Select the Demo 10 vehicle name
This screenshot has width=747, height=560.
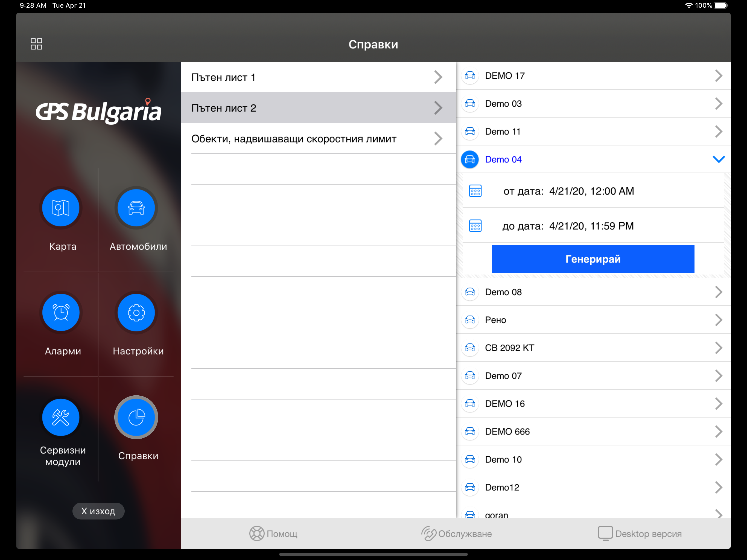(503, 460)
